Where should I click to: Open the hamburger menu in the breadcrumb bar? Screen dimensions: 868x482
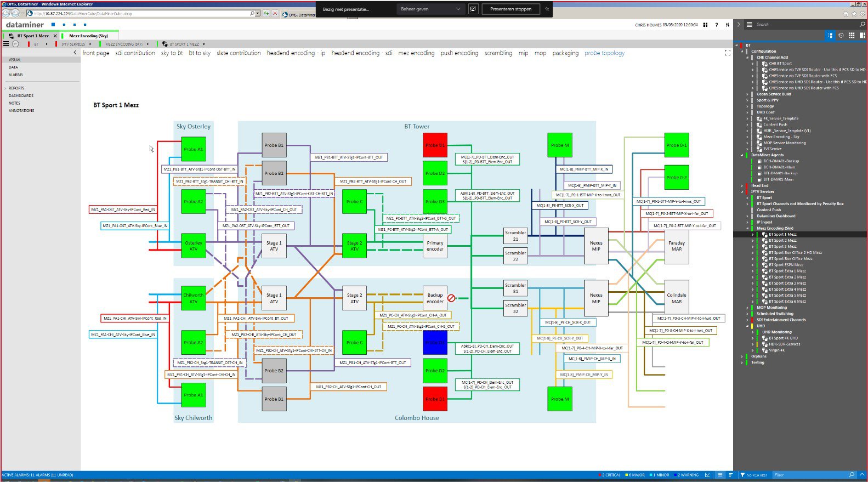pos(6,44)
